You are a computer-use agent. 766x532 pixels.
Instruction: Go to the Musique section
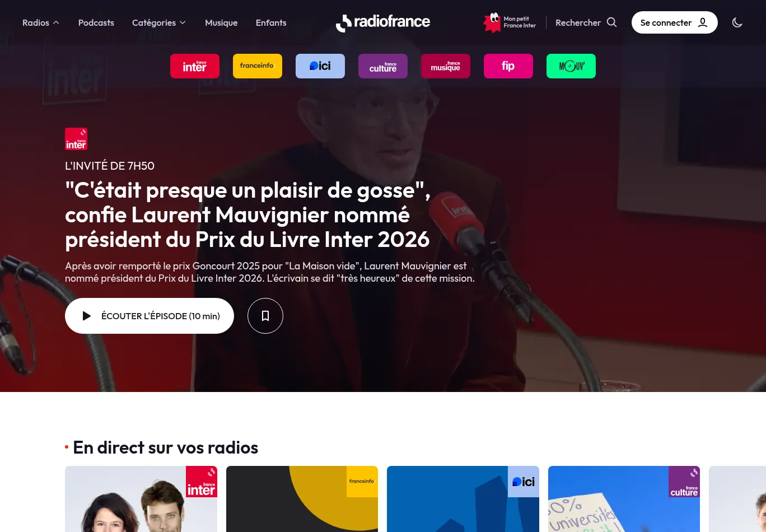click(221, 22)
